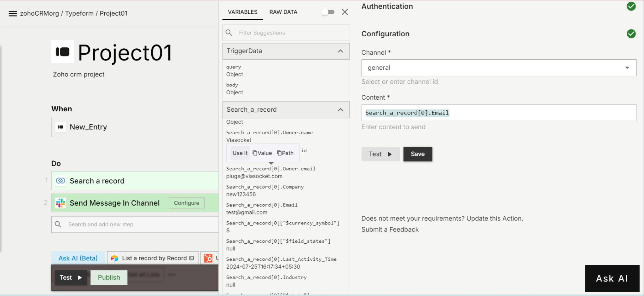Select the New_Entry trigger
Image resolution: width=644 pixels, height=296 pixels.
pos(135,127)
